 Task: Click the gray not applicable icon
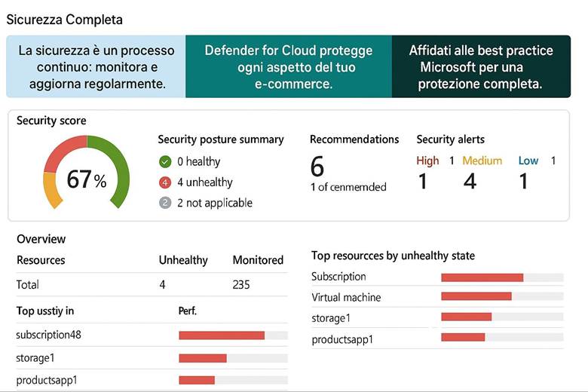[165, 203]
